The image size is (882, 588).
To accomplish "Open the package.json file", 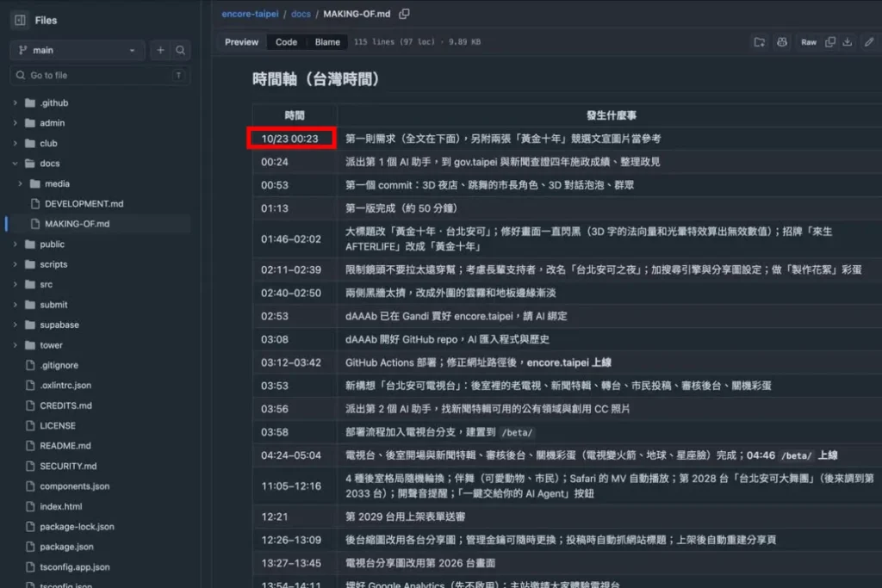I will 66,547.
